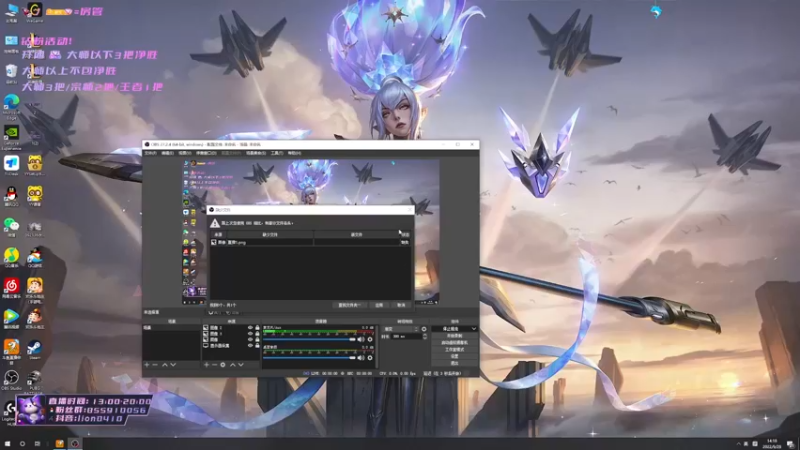Click the 启动虚拟摄像机 button
The height and width of the screenshot is (450, 800).
(455, 343)
